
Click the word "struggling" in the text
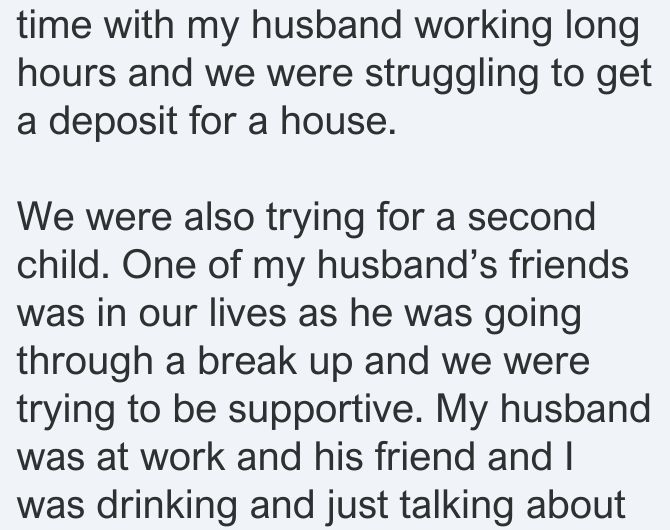pos(452,75)
